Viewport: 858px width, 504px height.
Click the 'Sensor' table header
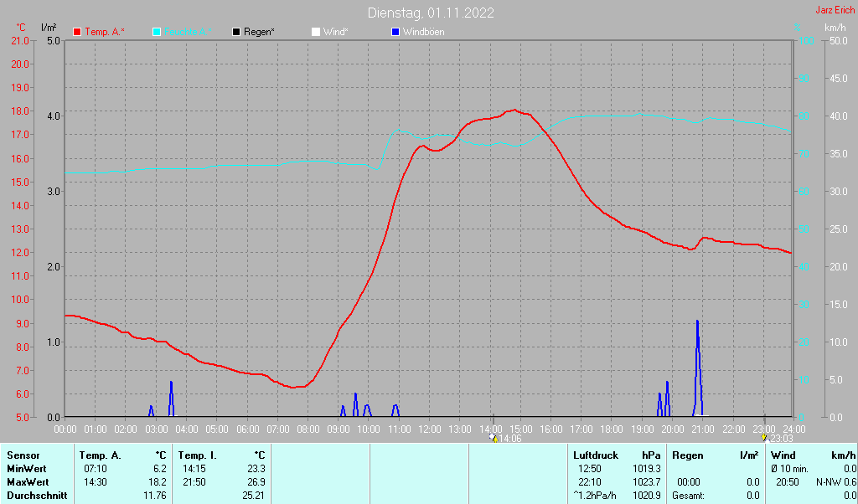(23, 455)
